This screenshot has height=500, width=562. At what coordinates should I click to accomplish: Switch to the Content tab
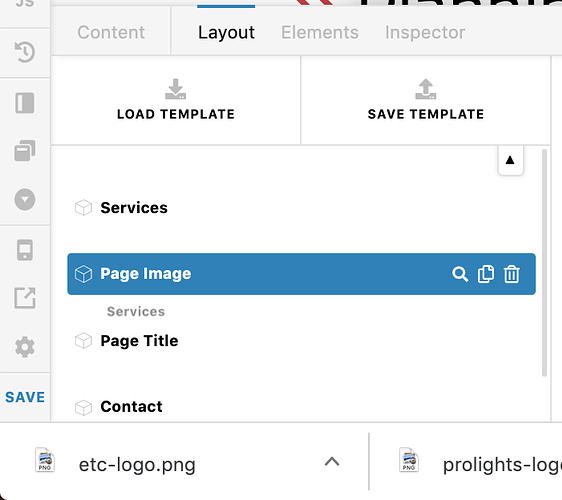click(111, 32)
